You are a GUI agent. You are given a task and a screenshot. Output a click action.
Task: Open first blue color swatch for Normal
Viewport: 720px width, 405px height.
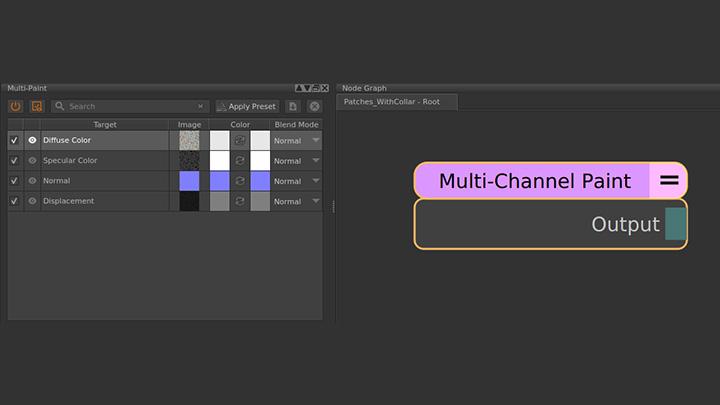coord(219,181)
